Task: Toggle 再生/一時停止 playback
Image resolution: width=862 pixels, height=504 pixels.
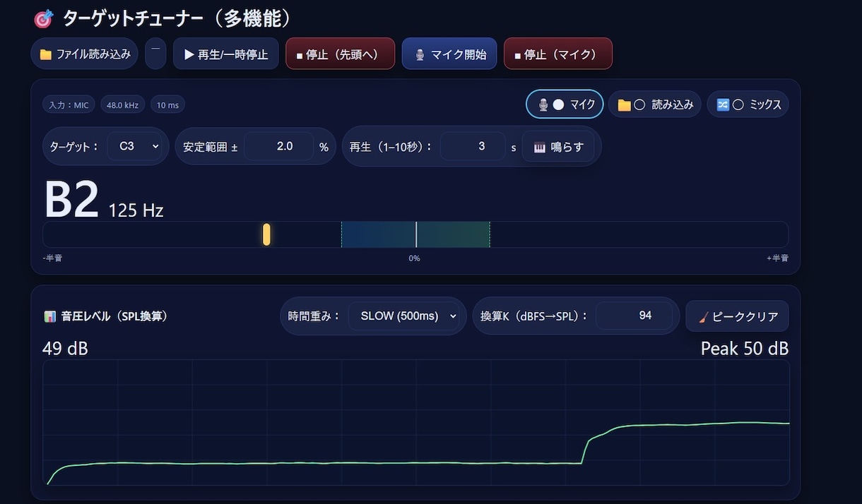Action: [x=226, y=54]
